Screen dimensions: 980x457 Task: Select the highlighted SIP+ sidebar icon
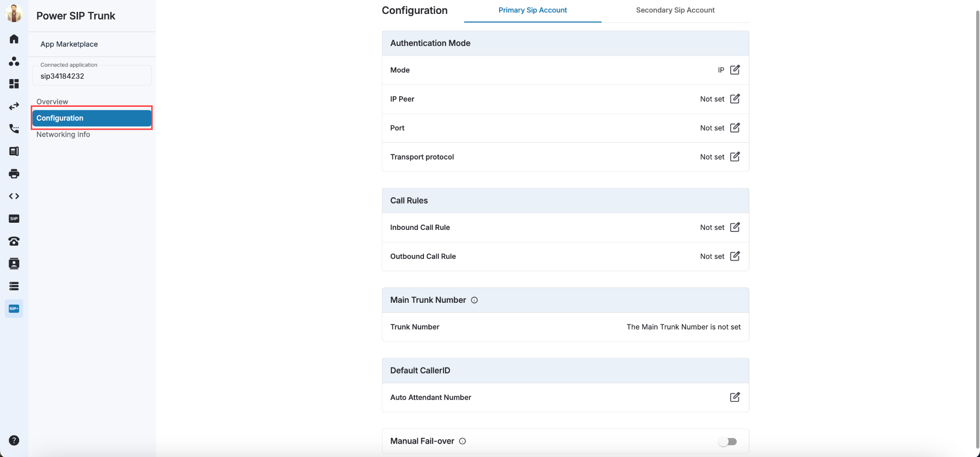pyautogui.click(x=14, y=309)
